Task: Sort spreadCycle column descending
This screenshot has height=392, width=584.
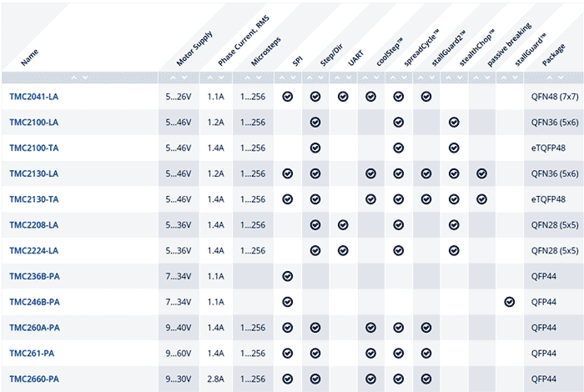Action: tap(404, 78)
